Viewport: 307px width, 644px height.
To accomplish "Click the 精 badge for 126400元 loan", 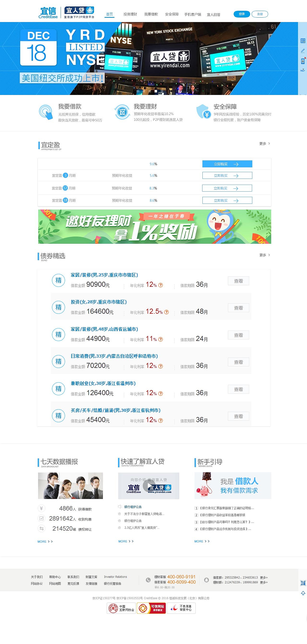I will (59, 388).
